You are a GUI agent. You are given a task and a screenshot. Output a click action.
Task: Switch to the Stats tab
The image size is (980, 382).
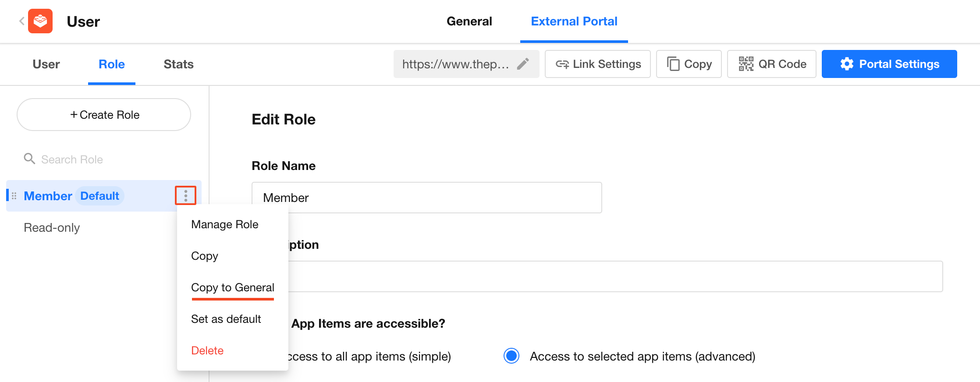pos(178,64)
